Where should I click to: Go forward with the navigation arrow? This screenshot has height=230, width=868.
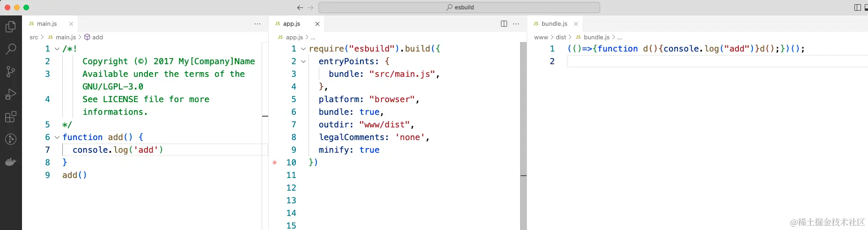click(x=310, y=7)
